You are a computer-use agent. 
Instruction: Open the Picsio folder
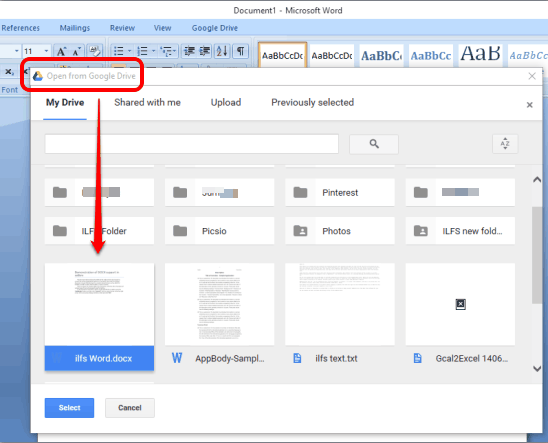[219, 231]
